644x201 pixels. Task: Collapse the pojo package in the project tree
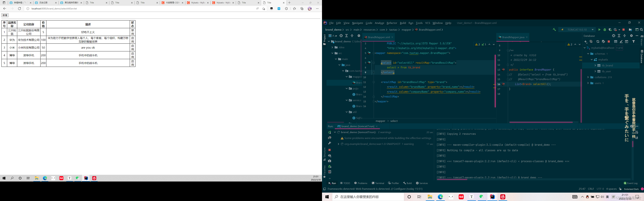point(346,88)
